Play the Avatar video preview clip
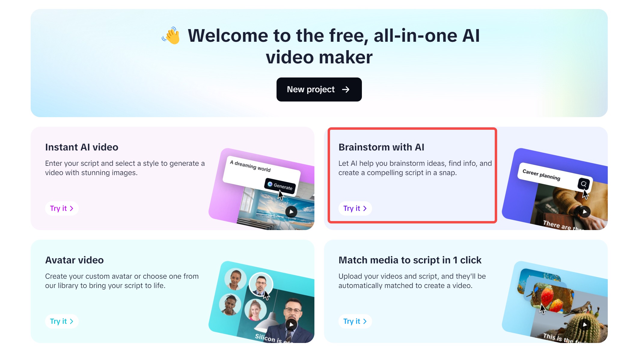Viewport: 630px width, 364px height. (x=291, y=325)
